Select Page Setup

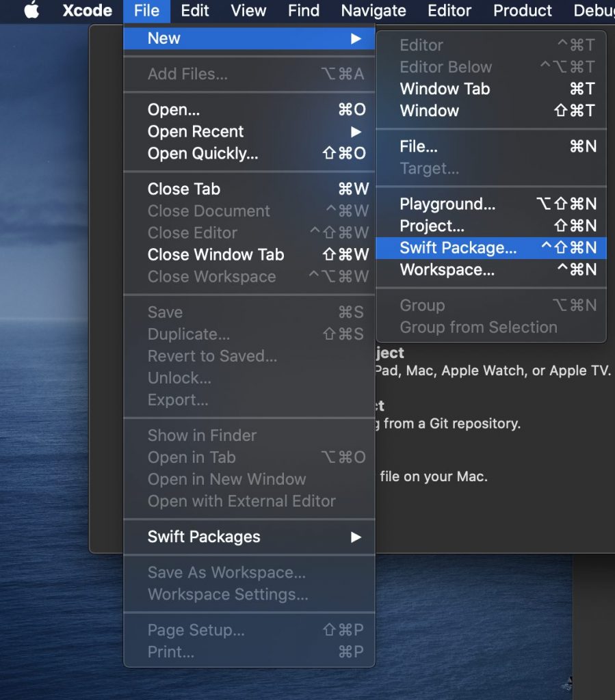pyautogui.click(x=195, y=630)
